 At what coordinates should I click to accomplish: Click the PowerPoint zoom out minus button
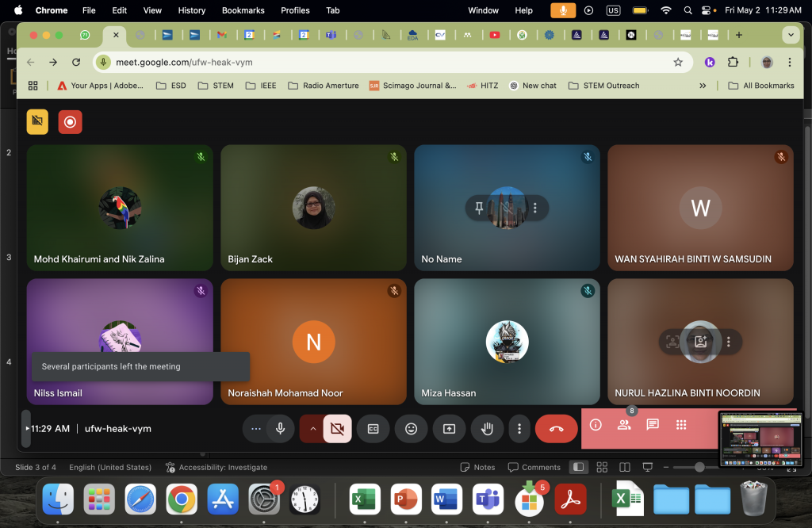pyautogui.click(x=666, y=468)
